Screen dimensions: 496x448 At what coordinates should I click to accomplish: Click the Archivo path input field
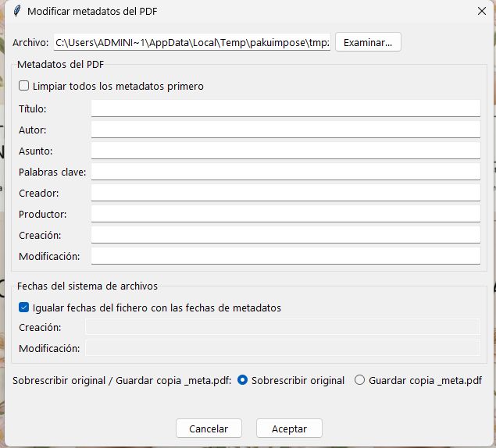(x=192, y=42)
